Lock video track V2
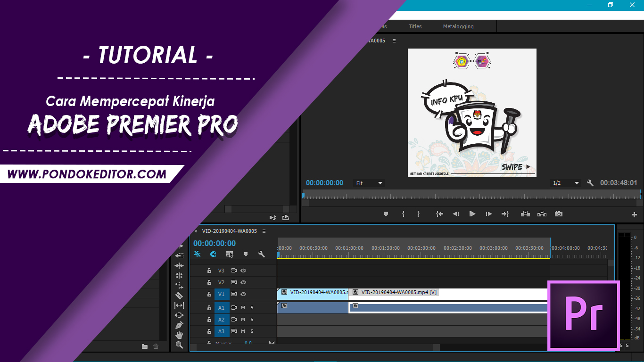Image resolution: width=644 pixels, height=362 pixels. (x=209, y=282)
